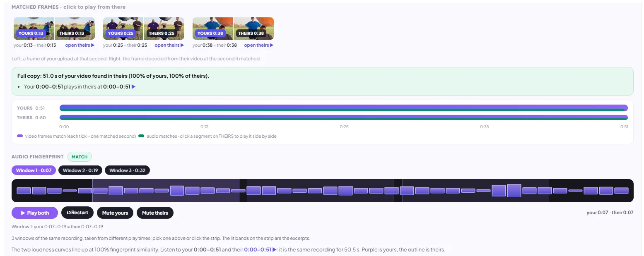Click Play both button
The width and height of the screenshot is (644, 256).
click(x=35, y=213)
